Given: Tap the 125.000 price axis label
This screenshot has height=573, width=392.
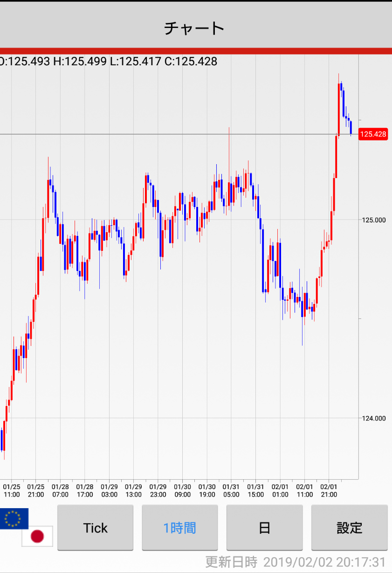Looking at the screenshot, I should (x=373, y=220).
